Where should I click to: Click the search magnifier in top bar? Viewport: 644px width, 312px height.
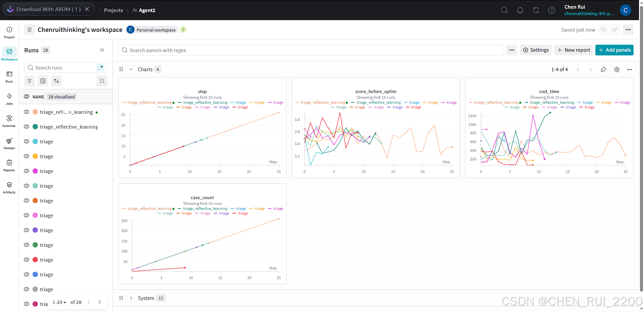click(x=504, y=10)
